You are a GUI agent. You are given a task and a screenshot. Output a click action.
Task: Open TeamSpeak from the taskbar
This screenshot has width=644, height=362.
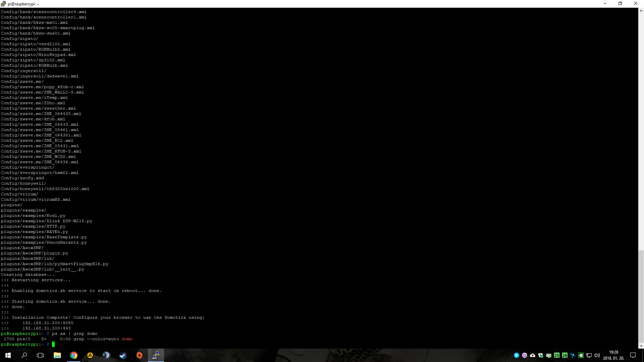pos(106,355)
